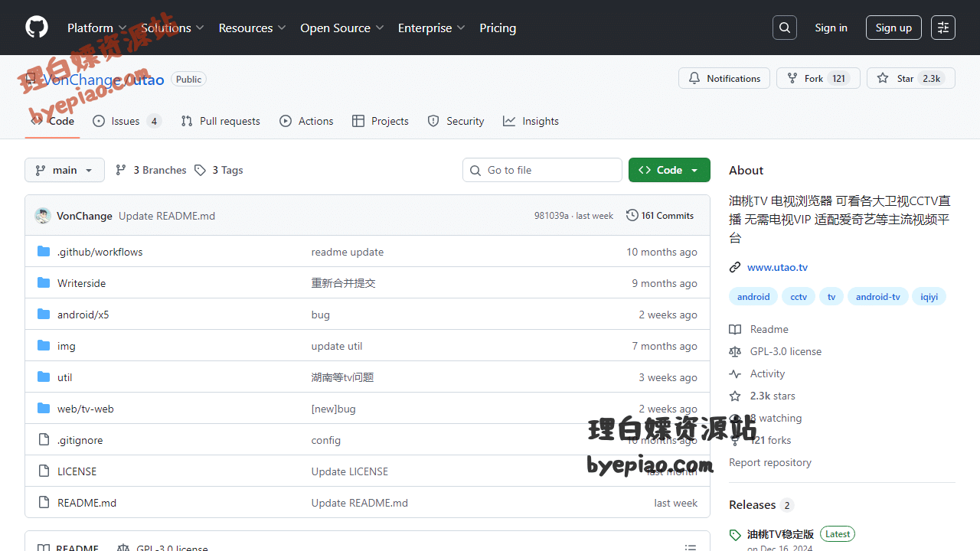Click the README outline list icon
980x551 pixels.
pyautogui.click(x=691, y=548)
